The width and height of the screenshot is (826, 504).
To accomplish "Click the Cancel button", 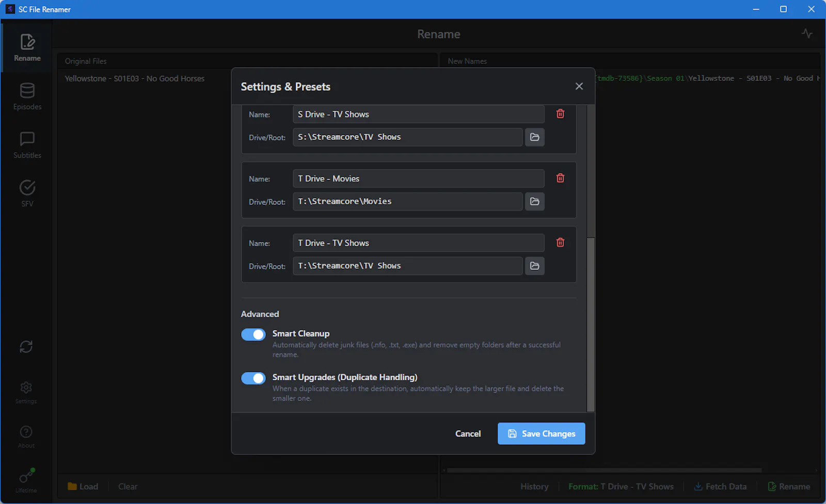I will coord(468,434).
